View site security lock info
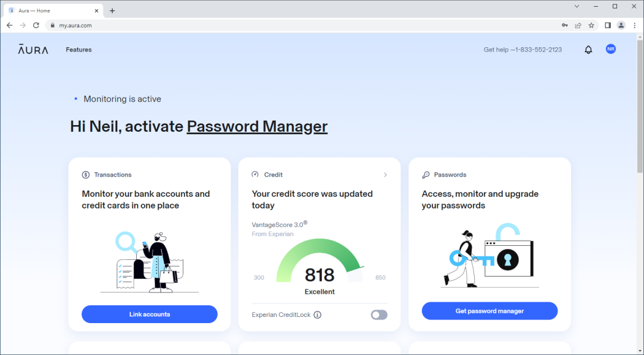This screenshot has height=355, width=644. (x=52, y=26)
